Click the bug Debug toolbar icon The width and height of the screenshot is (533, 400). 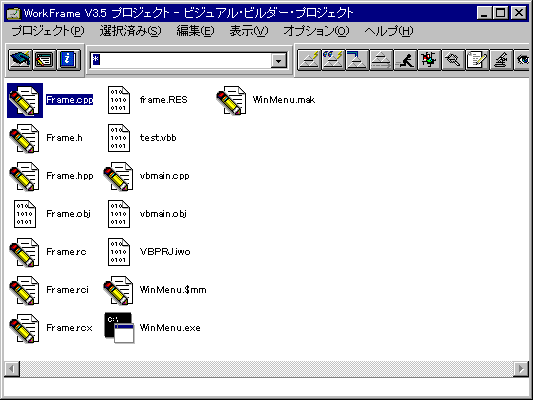pyautogui.click(x=429, y=60)
